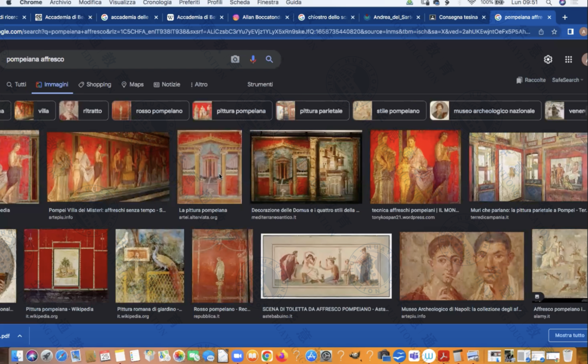Switch to the 'Tutti' results tab

click(16, 84)
